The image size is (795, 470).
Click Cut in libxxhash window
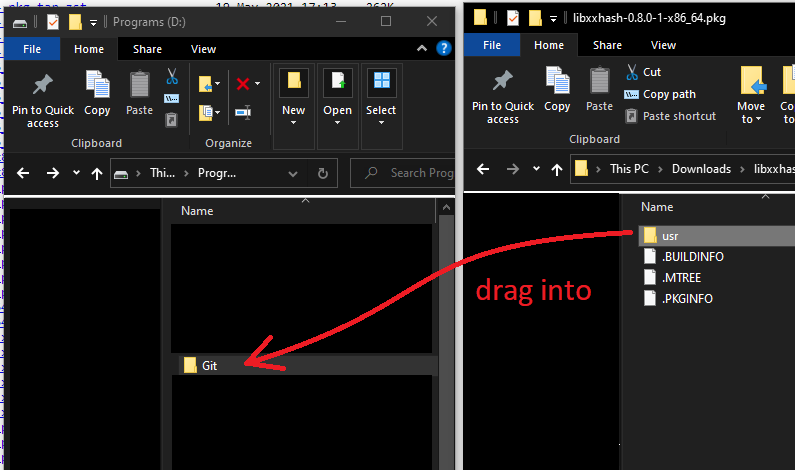coord(643,72)
